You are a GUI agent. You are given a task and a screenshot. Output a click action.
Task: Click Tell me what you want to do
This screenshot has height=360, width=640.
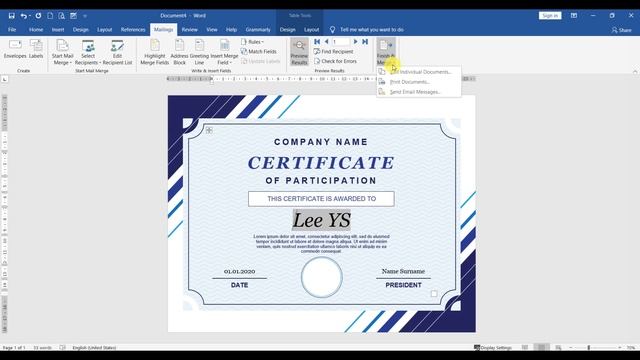(x=367, y=29)
